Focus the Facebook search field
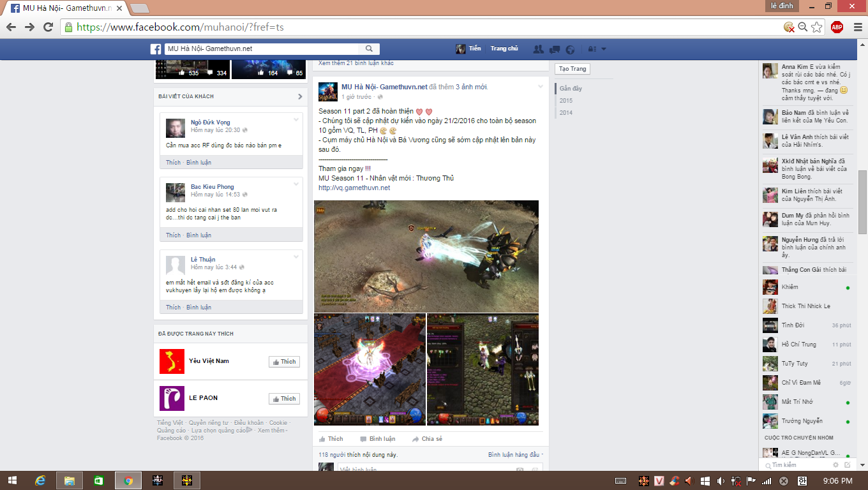This screenshot has height=490, width=868. [x=262, y=49]
